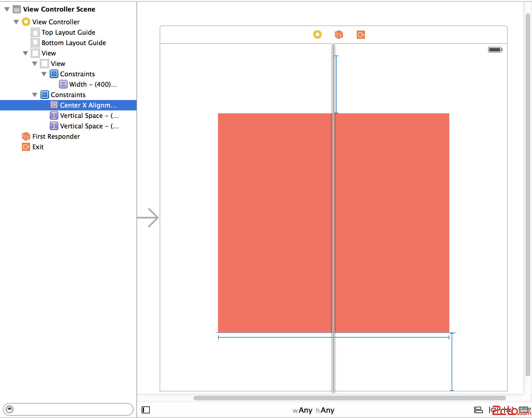Open the Align constraints tool
This screenshot has width=532, height=418.
coord(478,410)
